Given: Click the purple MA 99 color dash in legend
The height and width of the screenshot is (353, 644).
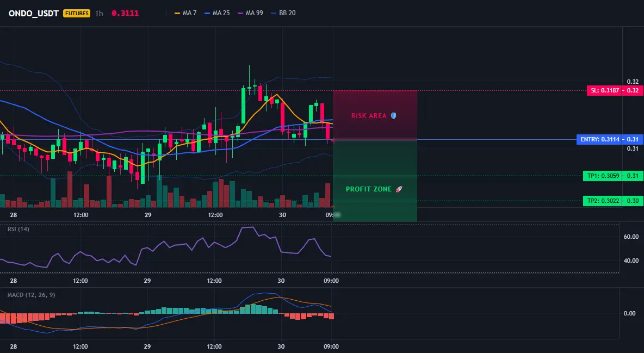Looking at the screenshot, I should point(240,13).
